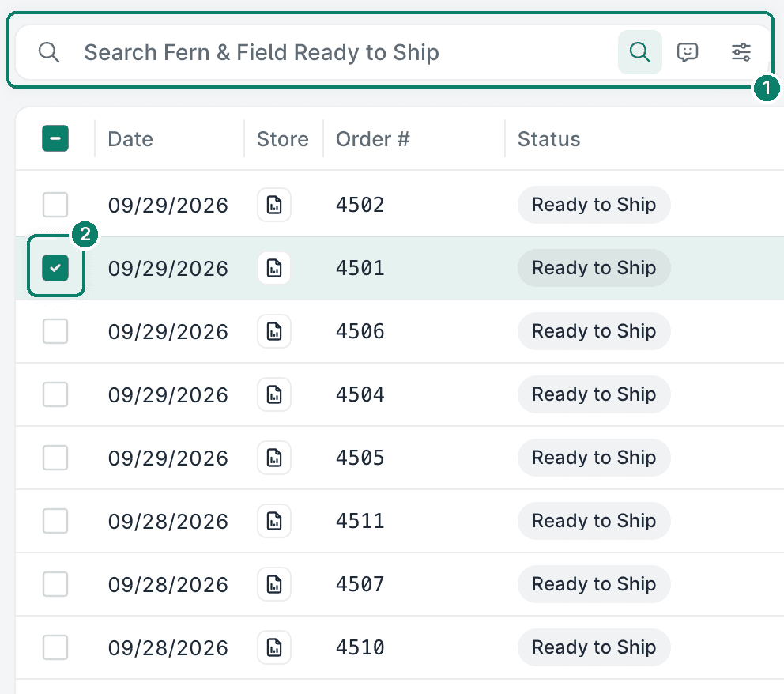Open order number 4505
Screen dimensions: 784x694
tap(360, 458)
